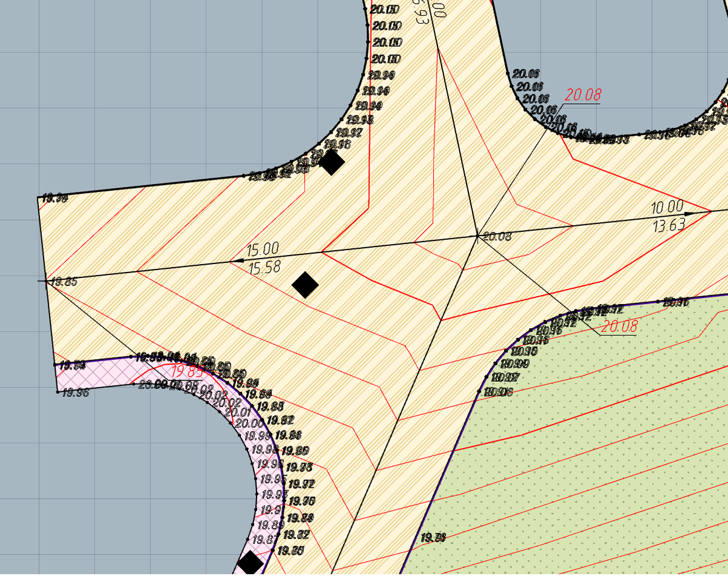Image resolution: width=728 pixels, height=576 pixels.
Task: Click the 10.00 slope label
Action: 667,208
